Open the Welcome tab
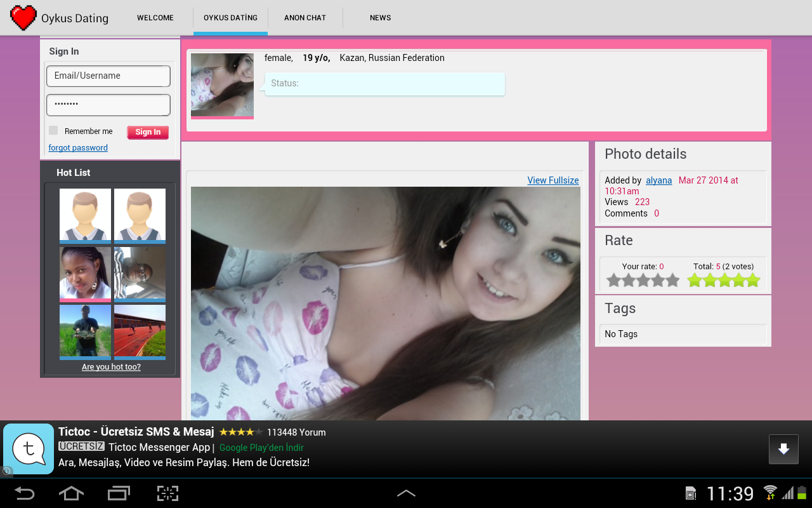812x508 pixels. point(155,18)
